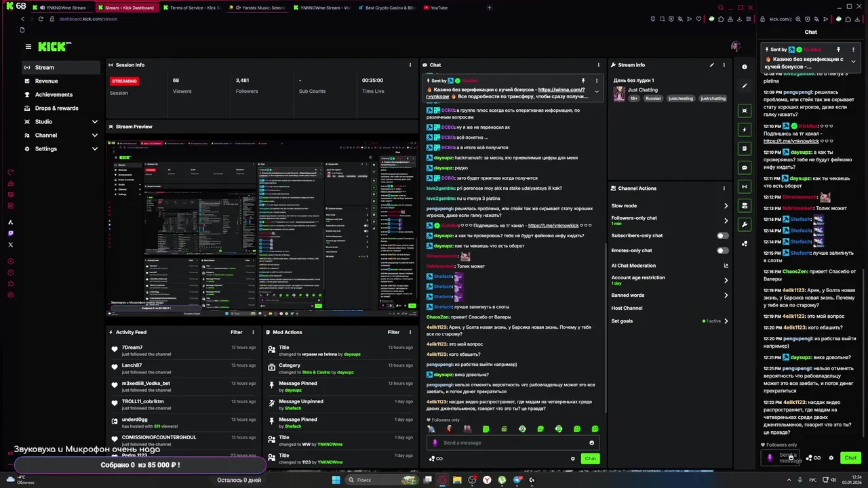Open t.me/ynknowkick link in dashboard chat

coord(553,226)
